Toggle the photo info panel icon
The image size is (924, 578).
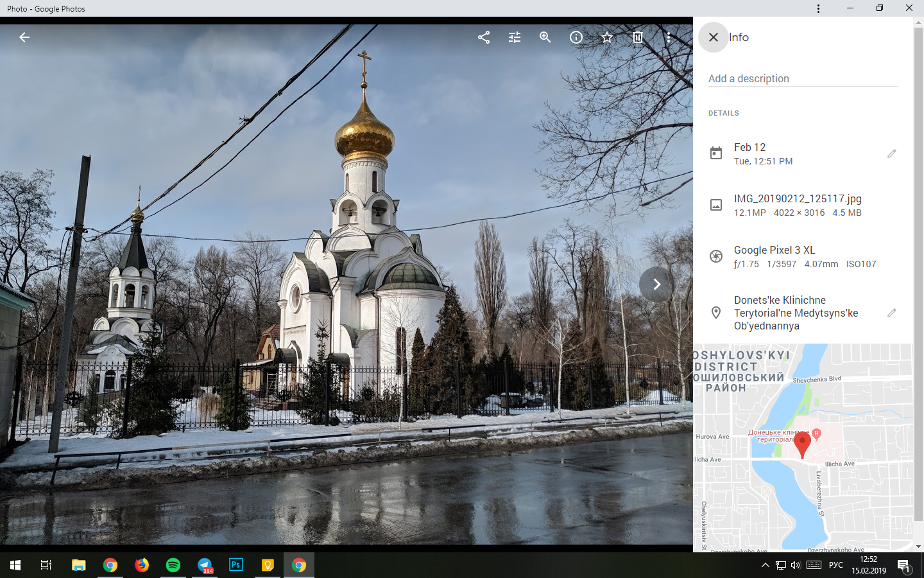576,37
